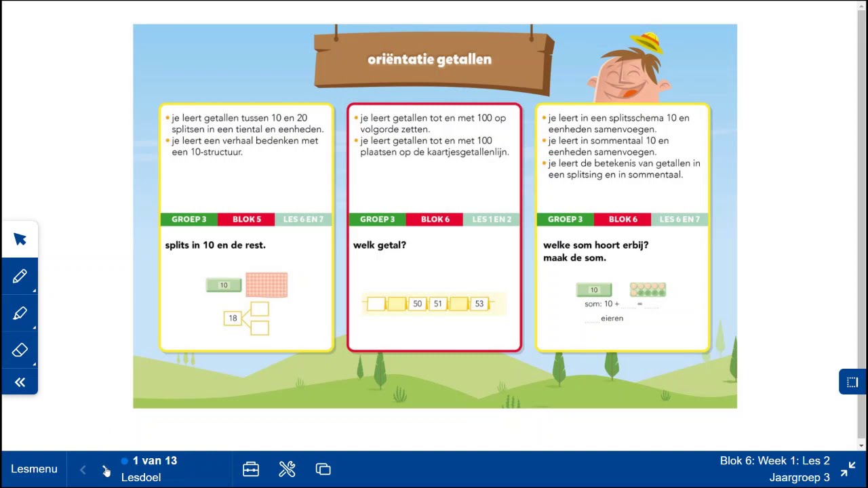Open the toolbox briefcase icon
868x488 pixels.
(251, 469)
